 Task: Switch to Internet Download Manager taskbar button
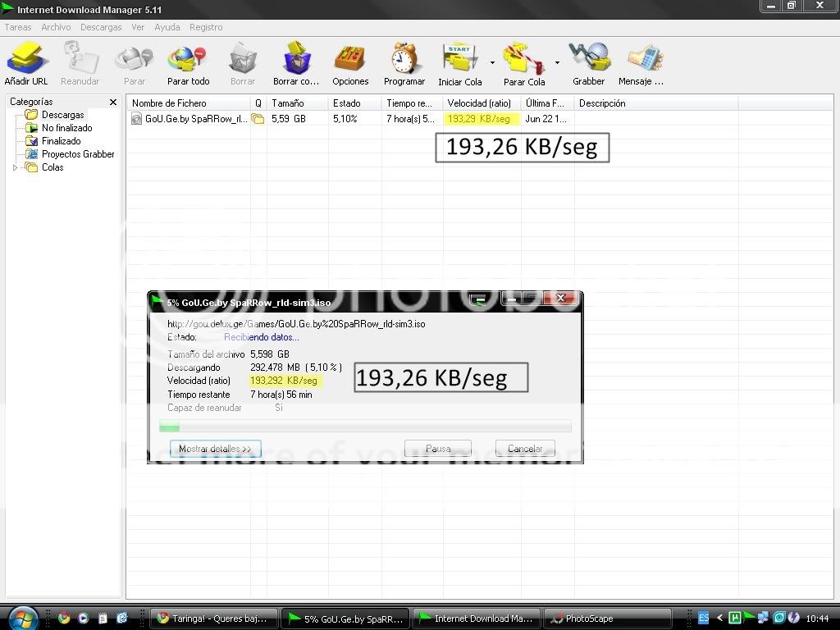tap(477, 619)
